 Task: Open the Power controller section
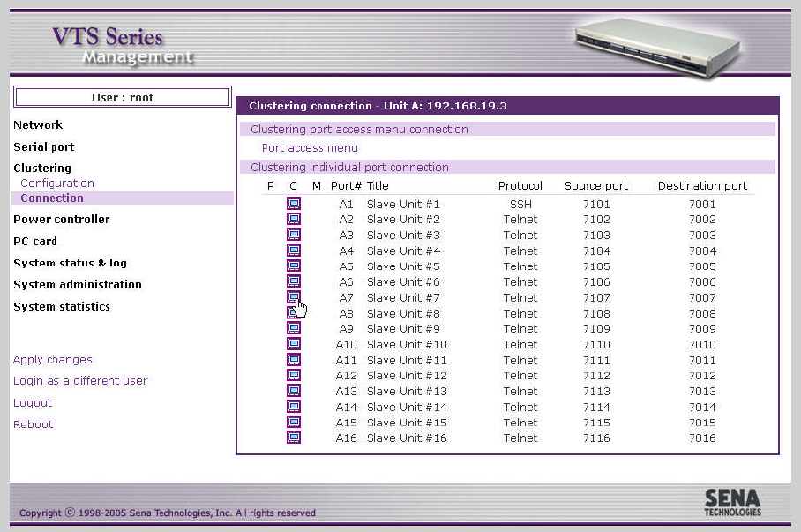61,219
